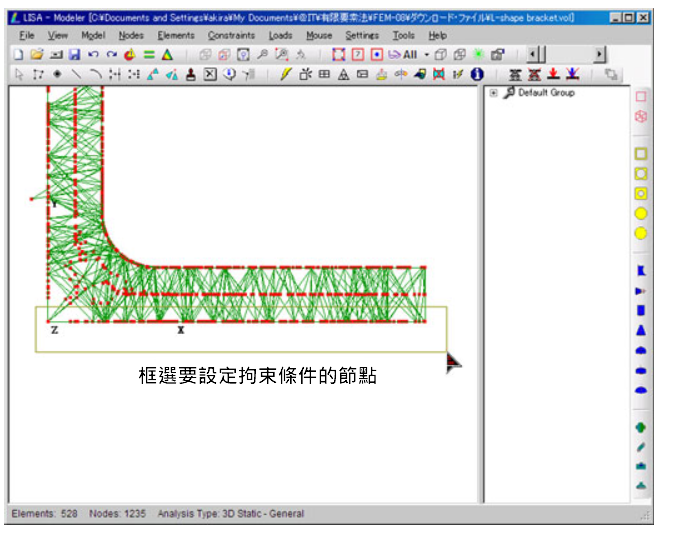Select the Default Group tree item
The width and height of the screenshot is (676, 533).
tap(546, 93)
